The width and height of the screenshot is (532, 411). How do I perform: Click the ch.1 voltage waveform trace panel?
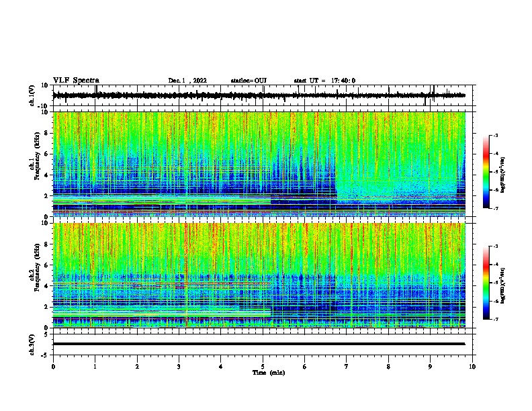pos(264,95)
